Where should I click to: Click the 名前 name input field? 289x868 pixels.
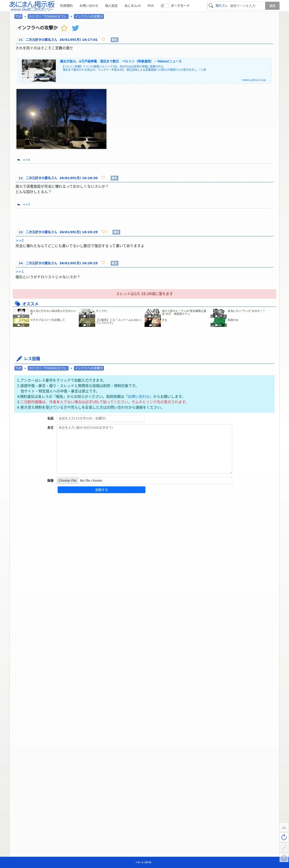(100, 419)
